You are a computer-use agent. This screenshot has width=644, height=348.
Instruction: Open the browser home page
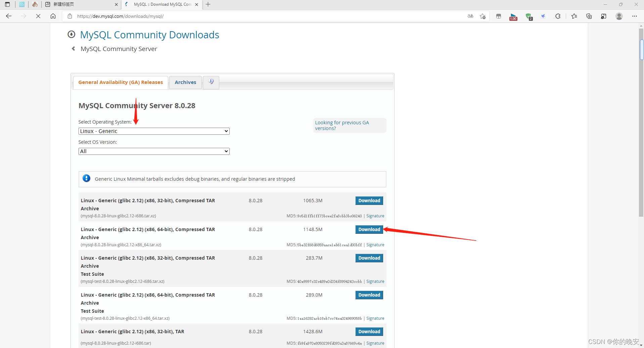(53, 16)
